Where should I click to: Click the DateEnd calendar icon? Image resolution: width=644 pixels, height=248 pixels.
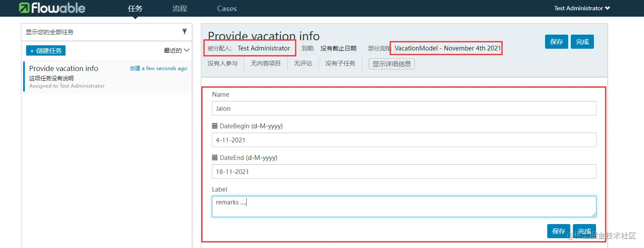click(x=215, y=158)
